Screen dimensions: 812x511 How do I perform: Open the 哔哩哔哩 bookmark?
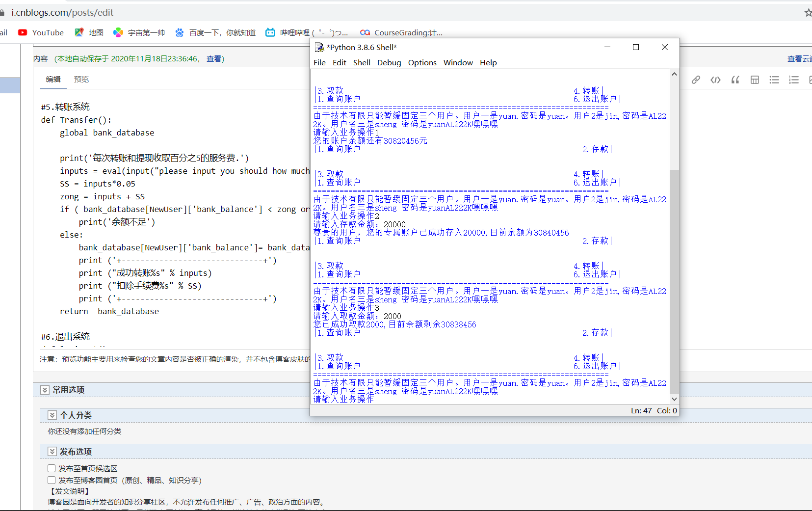click(x=307, y=32)
